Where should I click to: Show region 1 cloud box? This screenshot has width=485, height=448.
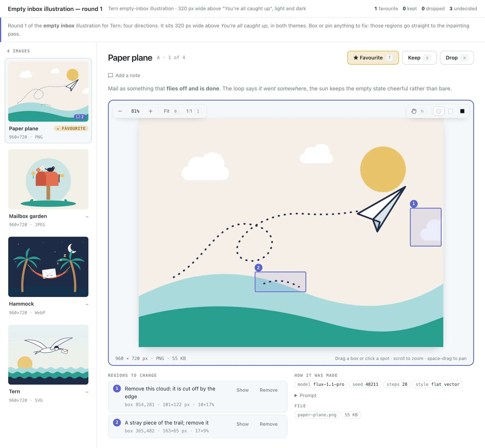(x=242, y=390)
